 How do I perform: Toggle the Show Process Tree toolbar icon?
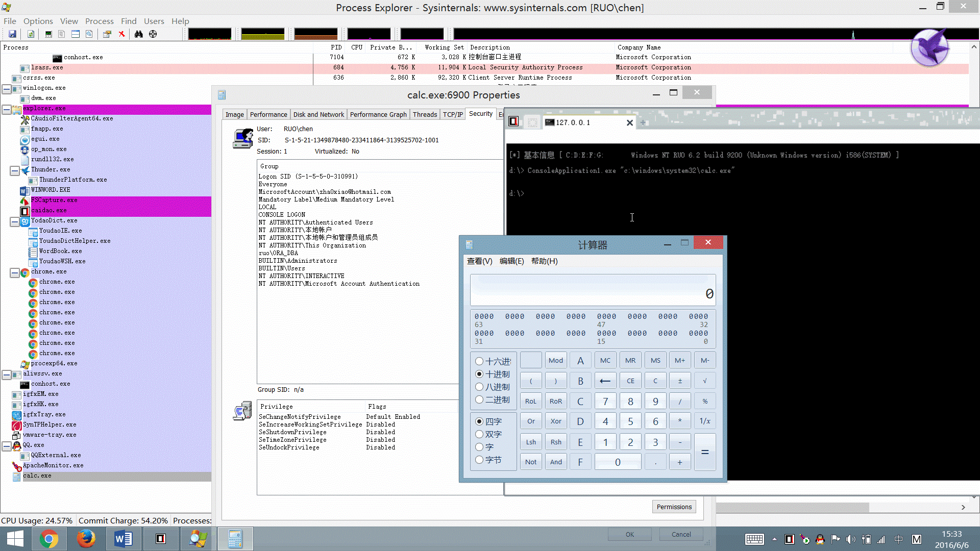pos(61,34)
